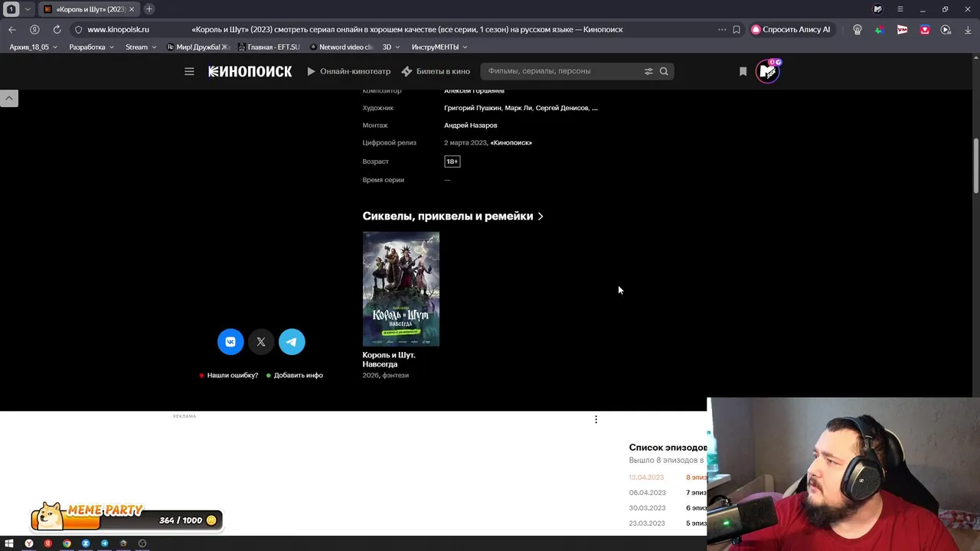Click the red download extension icon
The width and height of the screenshot is (980, 551).
click(925, 29)
